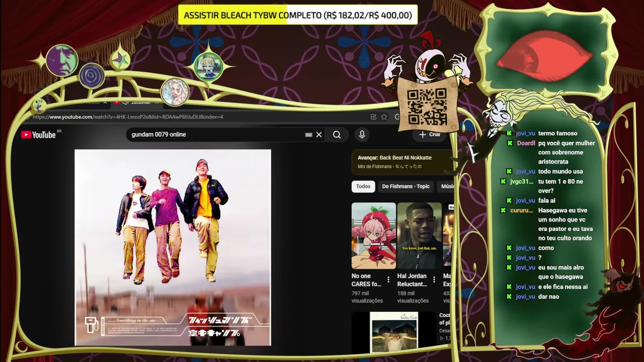This screenshot has width=644, height=362.
Task: Open options menu for "No one CARES" short
Action: click(388, 280)
